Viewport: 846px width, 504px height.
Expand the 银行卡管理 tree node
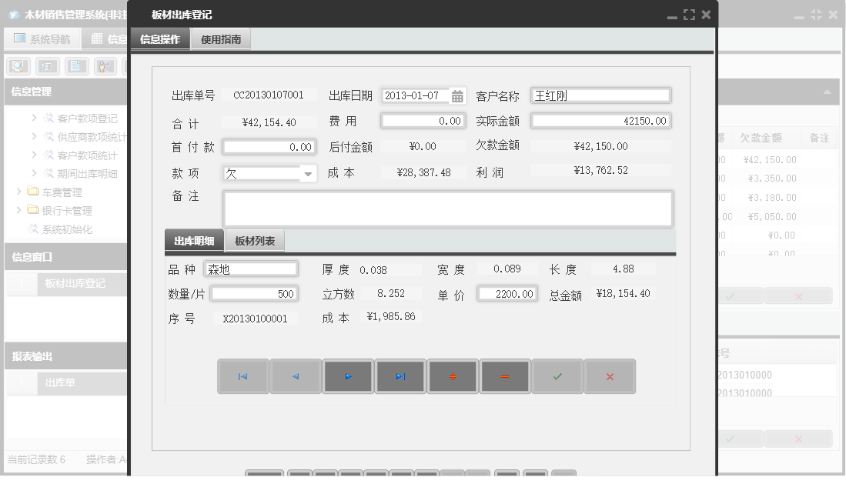pyautogui.click(x=17, y=209)
